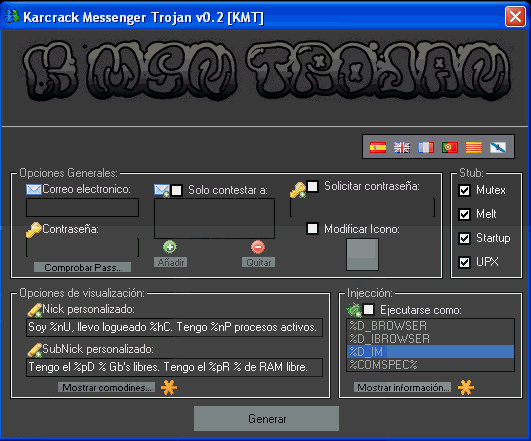Click the Nick personalizado text field
Screen dimensions: 531x441
(x=174, y=327)
